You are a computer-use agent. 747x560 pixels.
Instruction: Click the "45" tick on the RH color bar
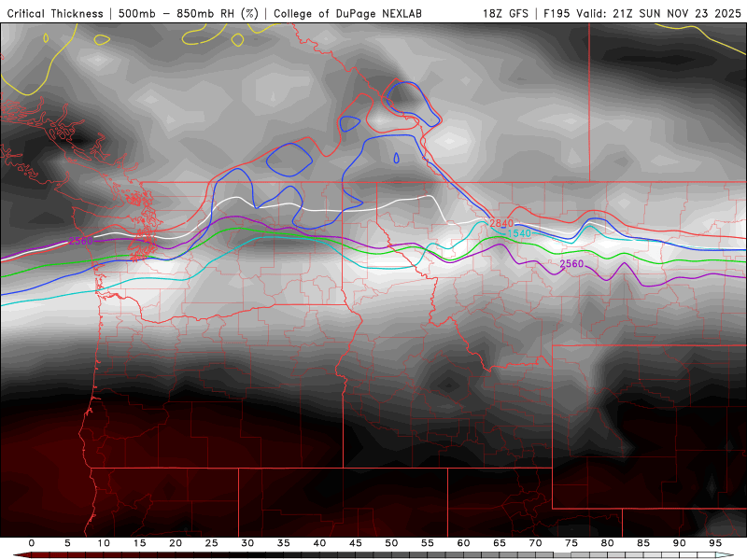tap(356, 543)
